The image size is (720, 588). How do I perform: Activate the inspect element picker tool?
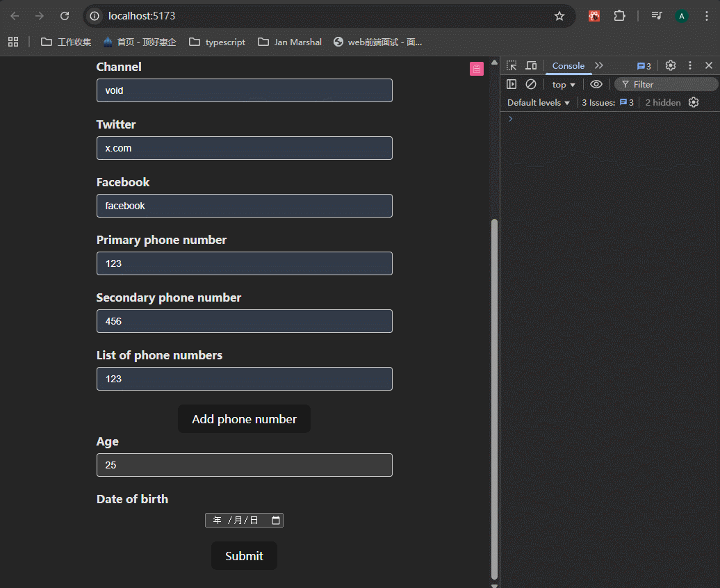click(512, 65)
